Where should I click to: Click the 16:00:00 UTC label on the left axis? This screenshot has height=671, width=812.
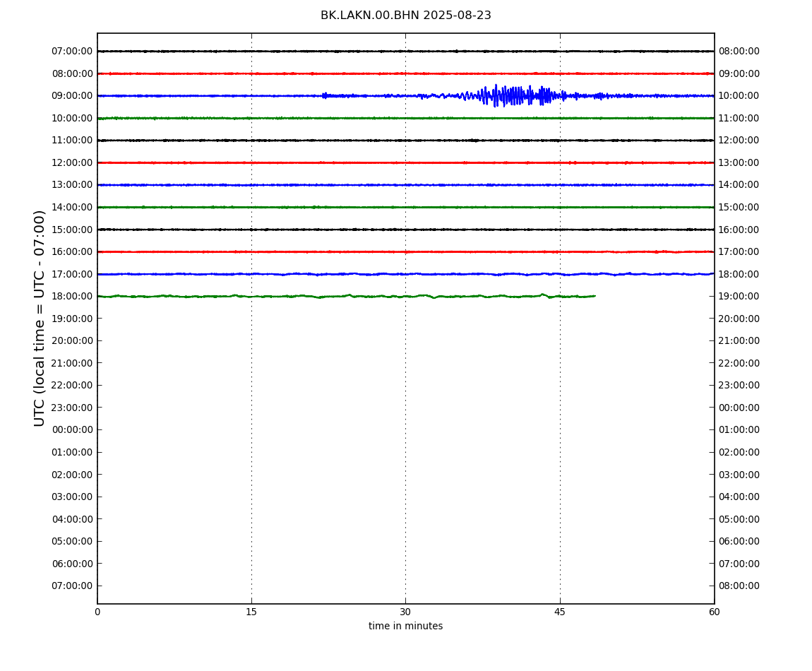point(72,252)
